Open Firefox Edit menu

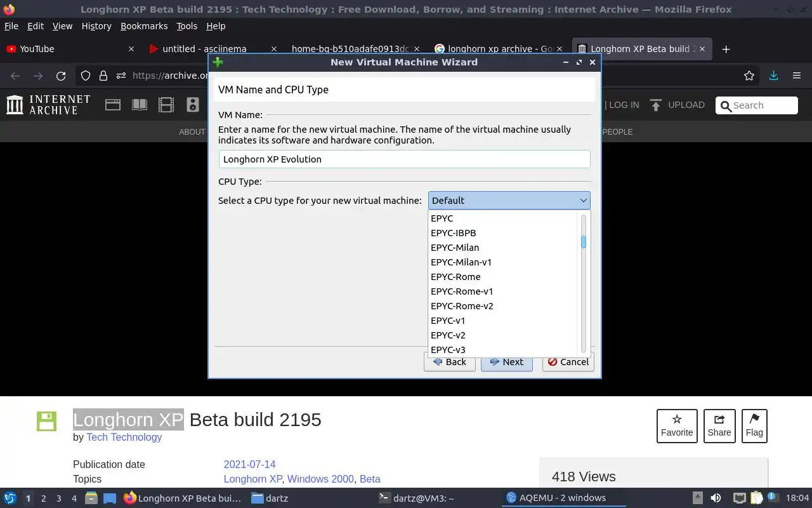[x=36, y=26]
